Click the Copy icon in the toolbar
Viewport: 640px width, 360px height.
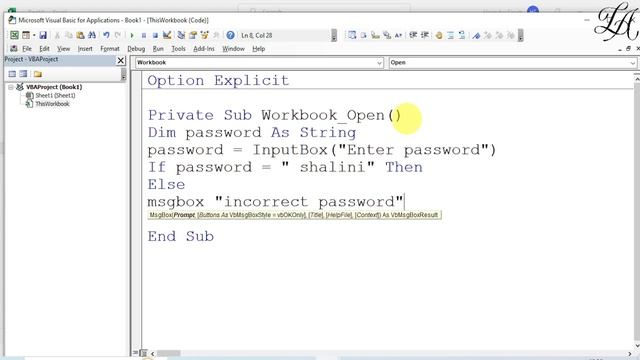pyautogui.click(x=69, y=36)
